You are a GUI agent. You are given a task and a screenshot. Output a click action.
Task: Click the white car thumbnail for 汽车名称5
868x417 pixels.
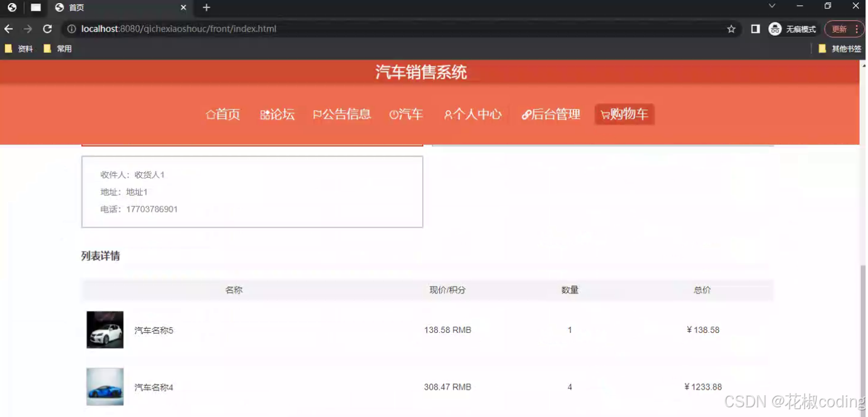(104, 330)
